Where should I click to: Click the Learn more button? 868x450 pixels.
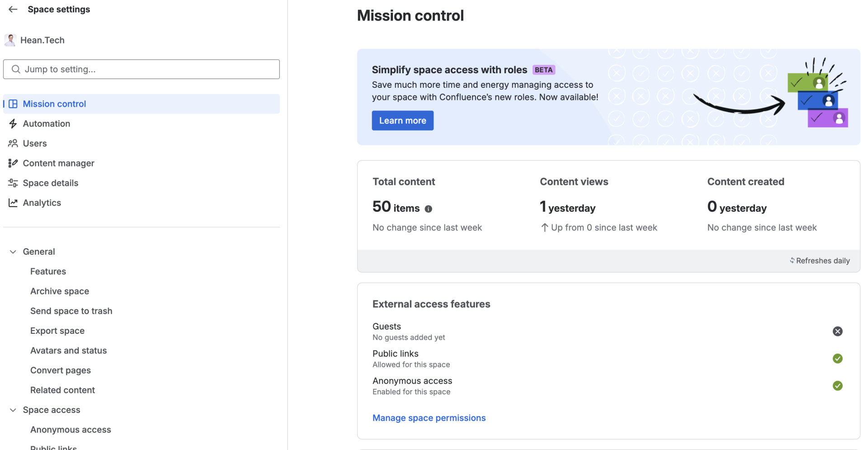click(x=402, y=121)
